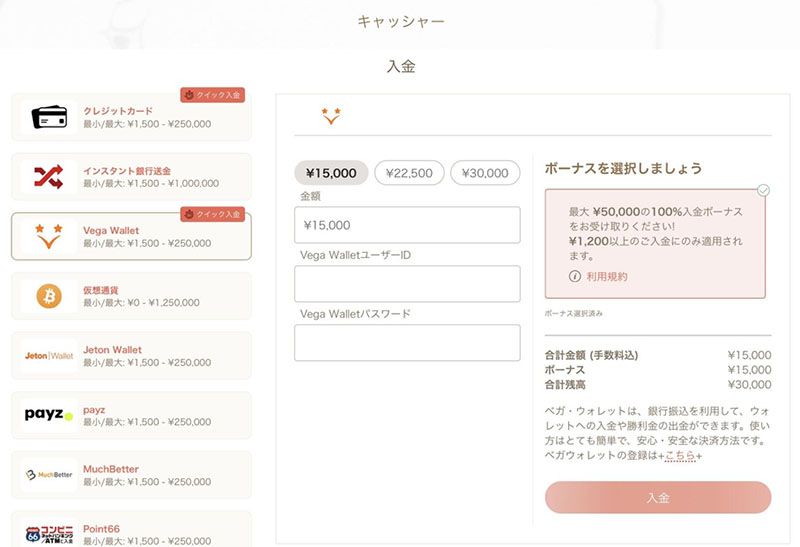Choose the Jeton Wallet payment method
Viewport: 800px width, 547px height.
click(x=132, y=356)
